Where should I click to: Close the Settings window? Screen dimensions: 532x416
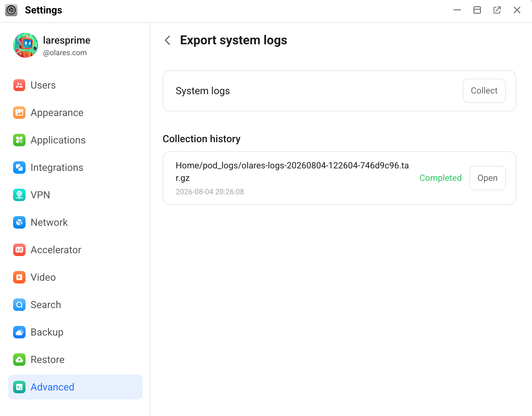[x=517, y=10]
